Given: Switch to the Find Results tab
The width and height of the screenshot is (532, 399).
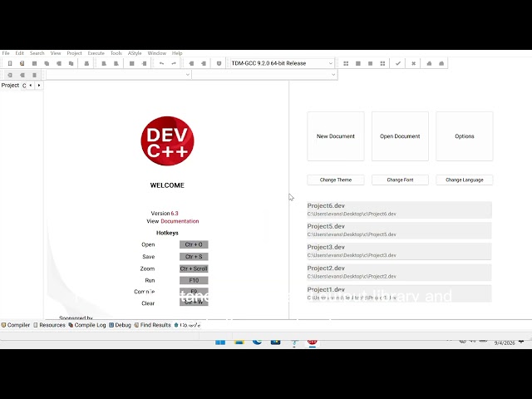Looking at the screenshot, I should click(x=153, y=325).
